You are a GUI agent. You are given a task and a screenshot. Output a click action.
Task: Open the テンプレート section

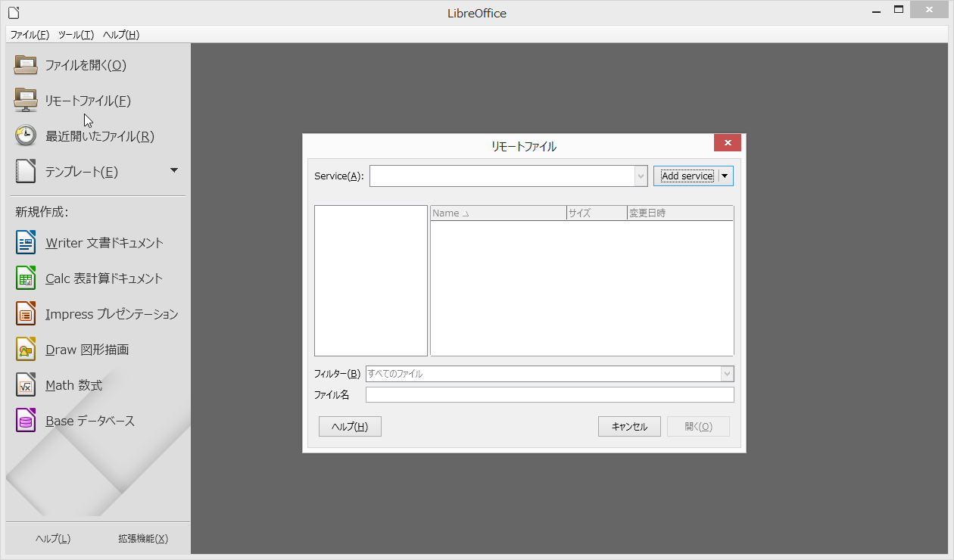pos(81,171)
